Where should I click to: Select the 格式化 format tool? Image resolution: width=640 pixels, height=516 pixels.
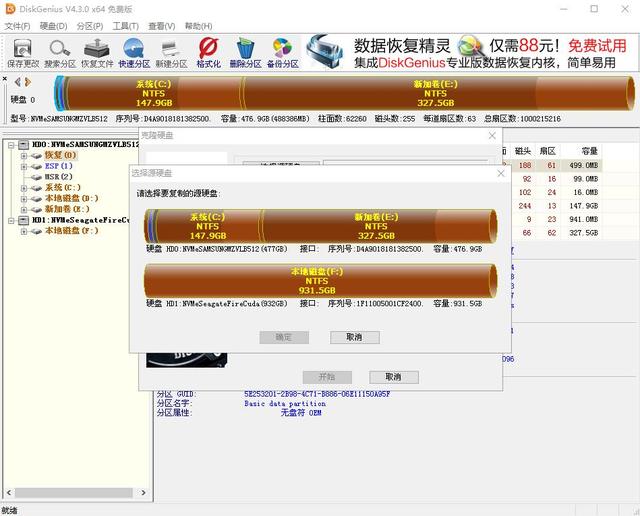click(x=208, y=53)
